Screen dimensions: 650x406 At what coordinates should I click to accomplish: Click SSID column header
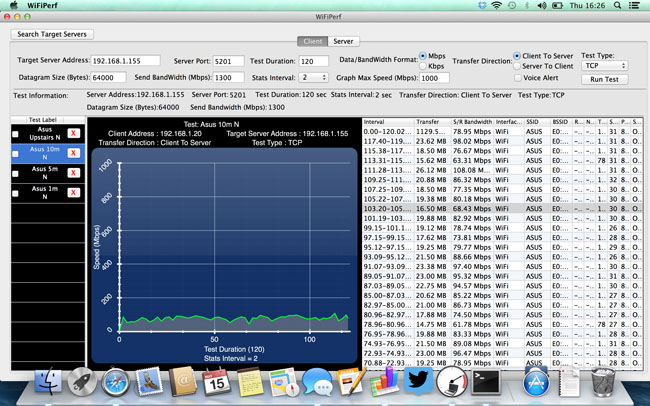click(538, 122)
